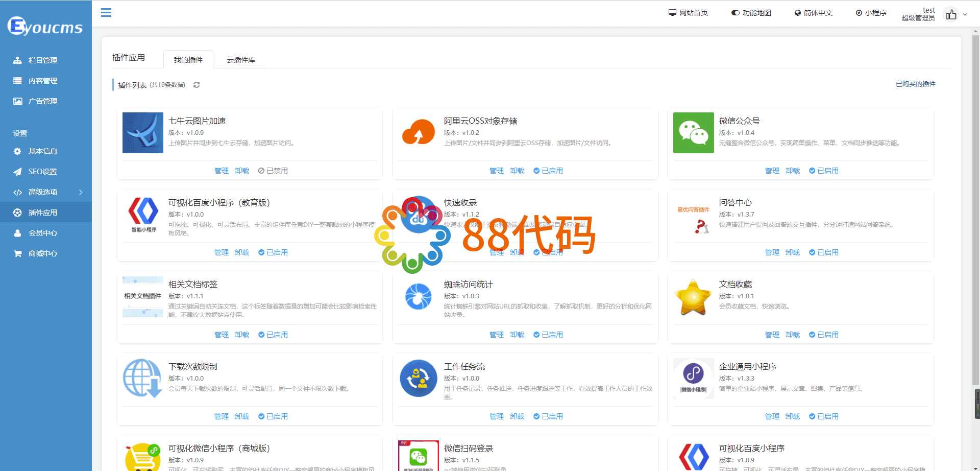Open the 可视化百度小程序(教育版) plugin icon
This screenshot has width=980, height=471.
(143, 215)
